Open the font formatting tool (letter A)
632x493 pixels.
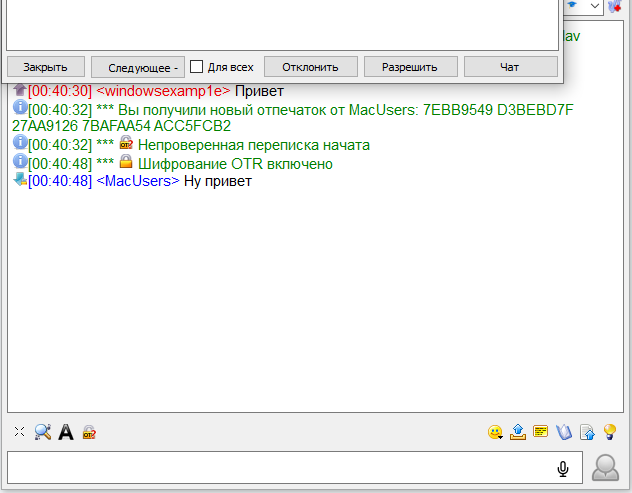click(66, 433)
